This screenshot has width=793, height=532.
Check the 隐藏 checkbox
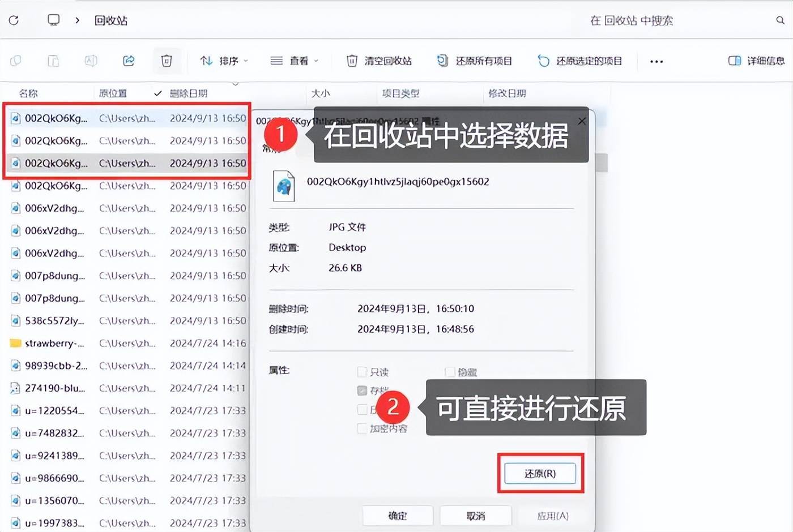click(450, 372)
